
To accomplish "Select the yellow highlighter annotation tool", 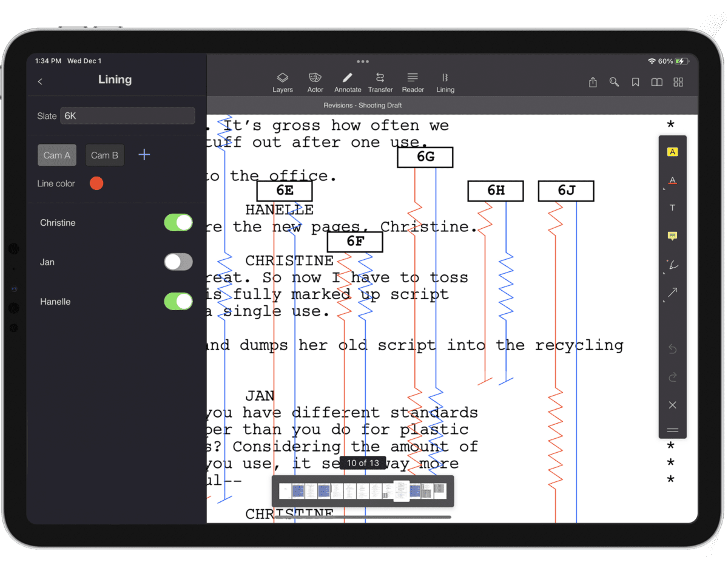I will [x=672, y=151].
